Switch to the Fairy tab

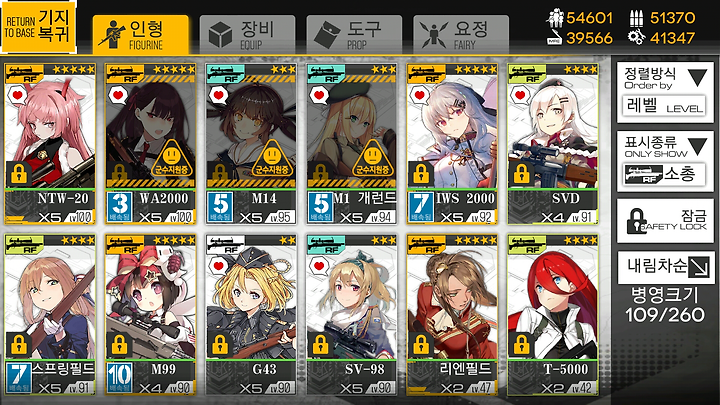[x=461, y=35]
